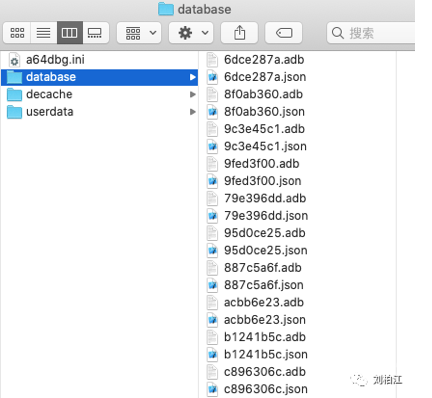Screen dimensions: 432x398
Task: Click the icon of 9fed3f00.json
Action: (x=212, y=181)
